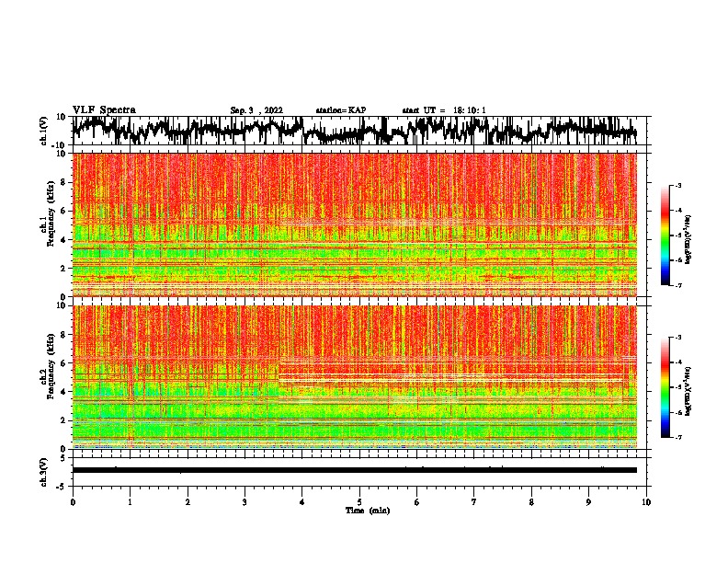Viewport: 728px width, 563px height.
Task: Click the "VLF Spectra" plot title
Action: [x=104, y=110]
